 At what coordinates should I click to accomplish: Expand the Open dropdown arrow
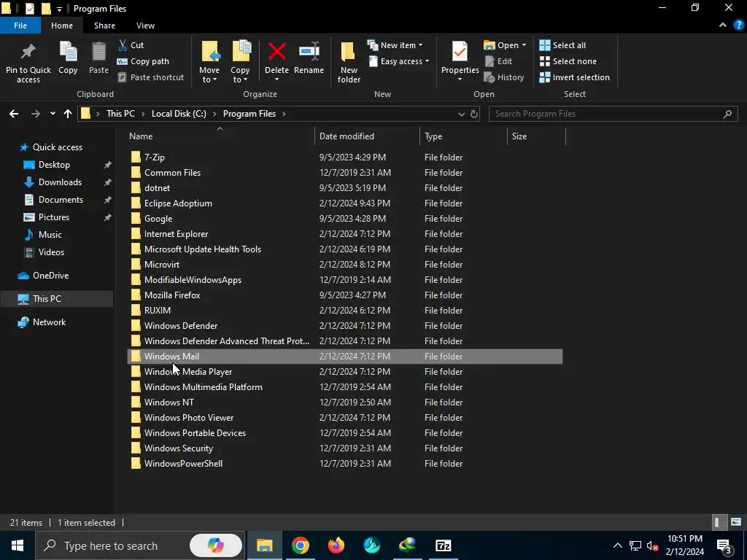[x=524, y=45]
